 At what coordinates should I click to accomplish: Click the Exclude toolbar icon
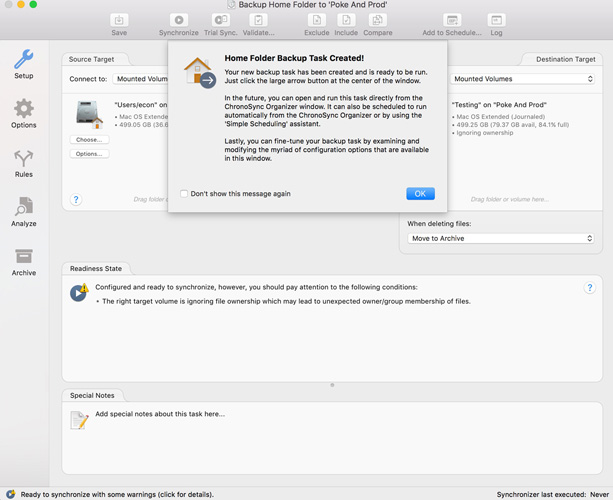click(317, 20)
